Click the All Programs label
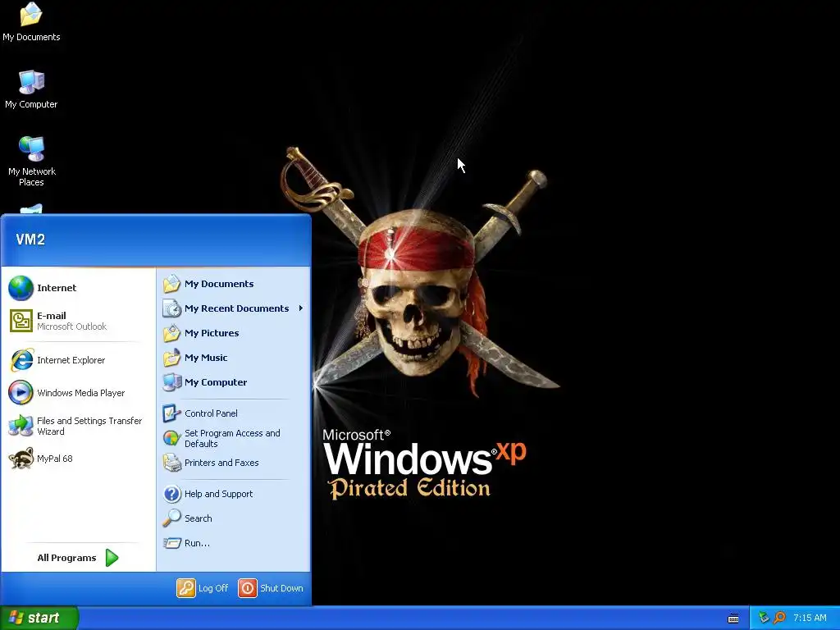 pyautogui.click(x=66, y=558)
